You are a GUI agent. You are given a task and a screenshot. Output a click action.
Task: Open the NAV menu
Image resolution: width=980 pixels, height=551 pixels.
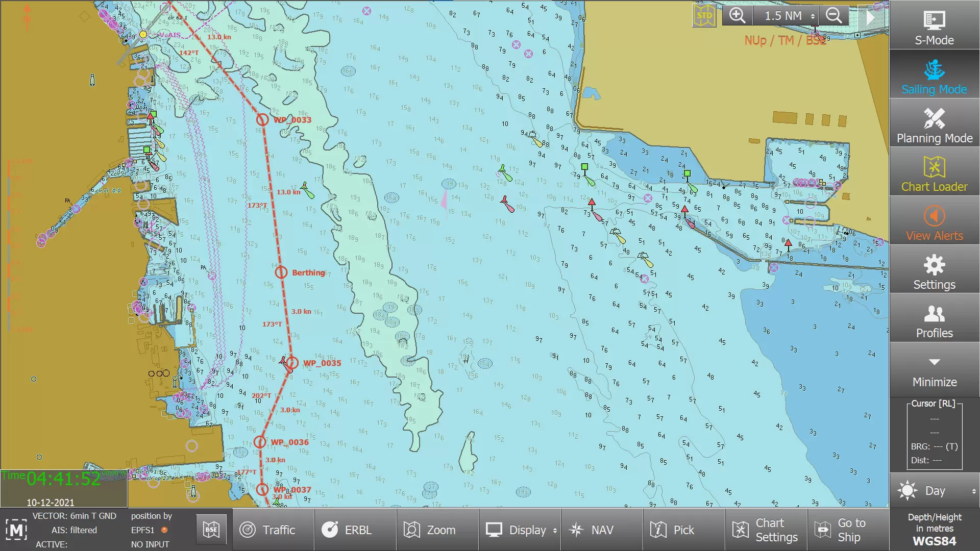(602, 530)
